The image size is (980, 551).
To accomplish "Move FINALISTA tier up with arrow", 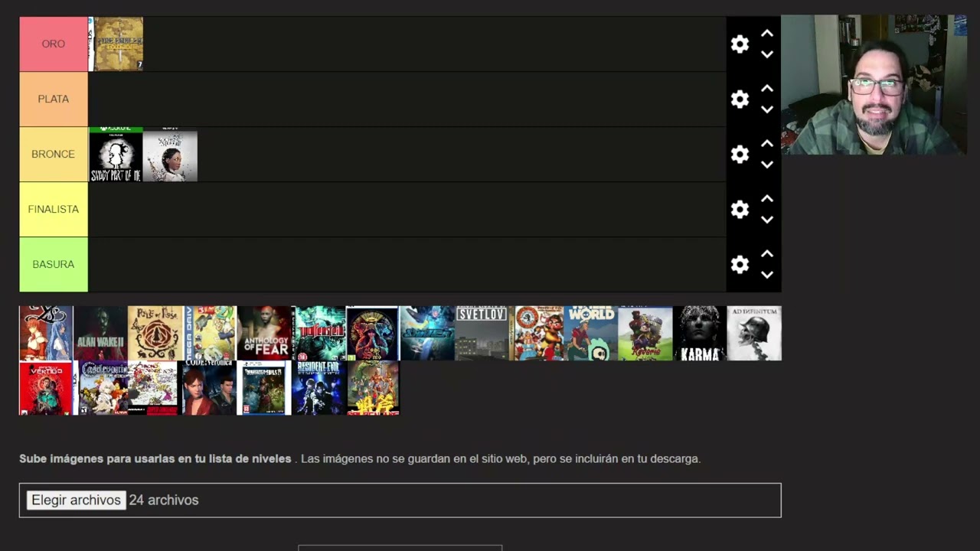I will (766, 199).
